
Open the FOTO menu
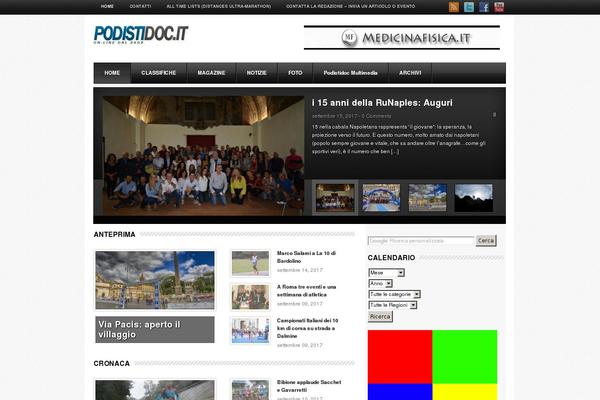click(x=295, y=73)
